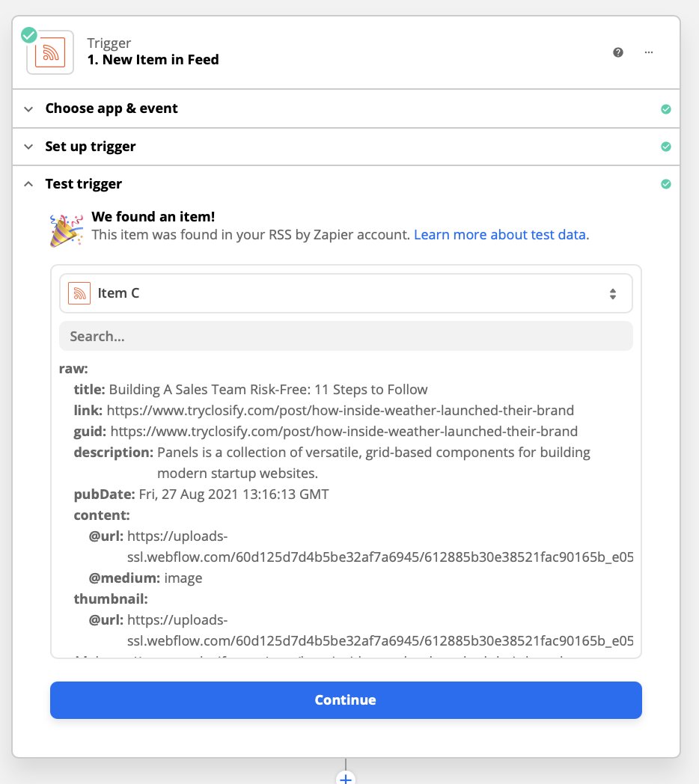699x784 pixels.
Task: Open the more options ellipsis menu
Action: pos(648,52)
